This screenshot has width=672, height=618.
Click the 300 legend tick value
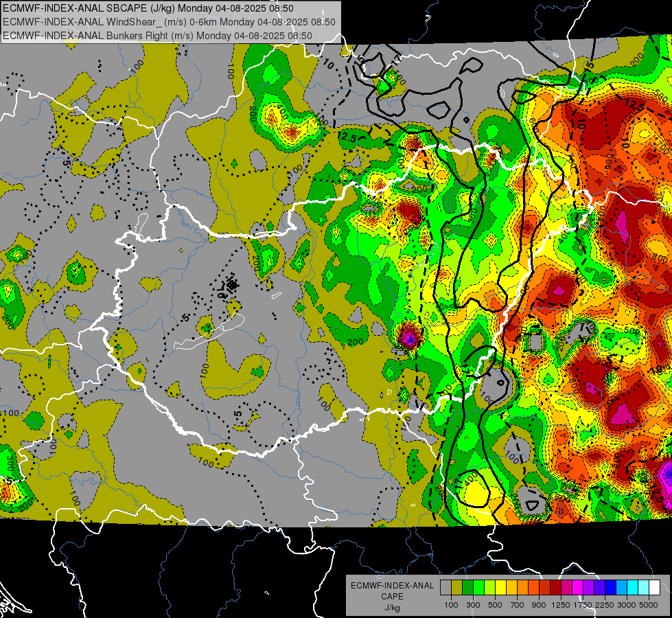click(x=473, y=605)
